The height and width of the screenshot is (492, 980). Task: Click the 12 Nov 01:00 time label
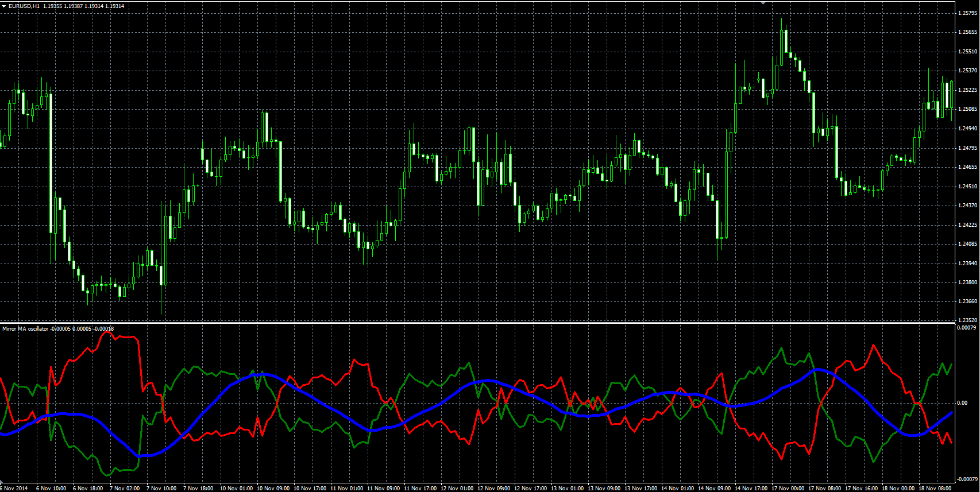coord(457,489)
